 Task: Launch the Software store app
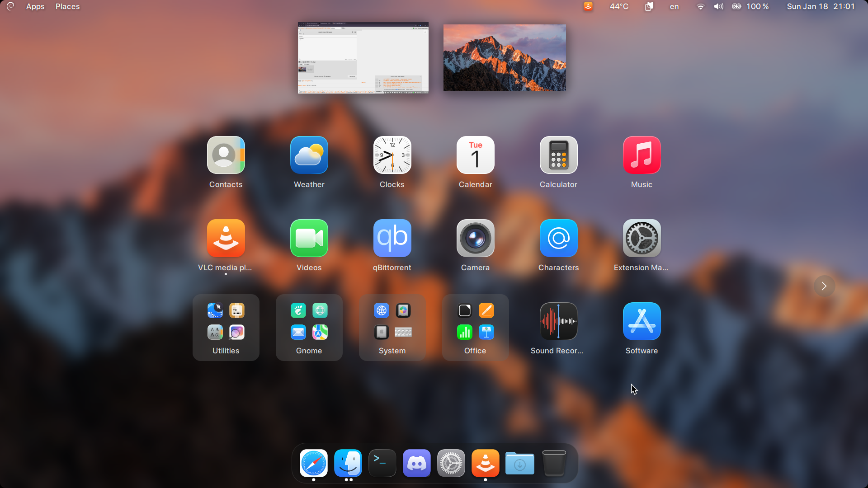point(642,322)
